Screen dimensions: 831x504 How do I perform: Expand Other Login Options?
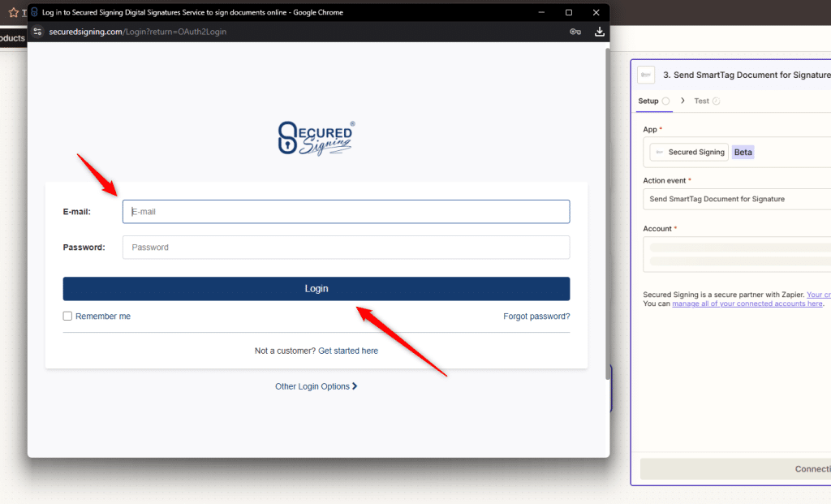[316, 386]
